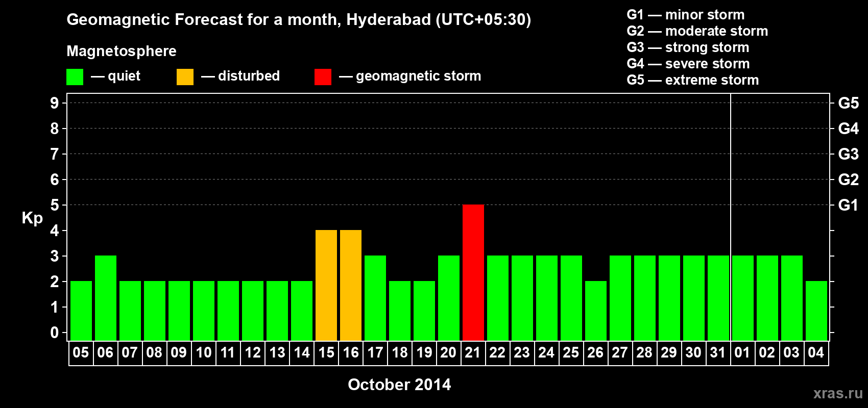Click the Magnetosphere heading
Screen dimensions: 868x408
(122, 52)
